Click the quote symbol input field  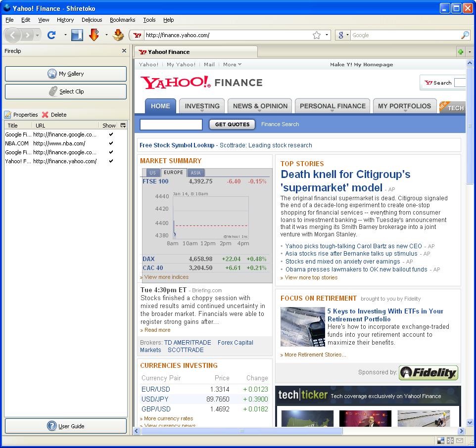(171, 124)
